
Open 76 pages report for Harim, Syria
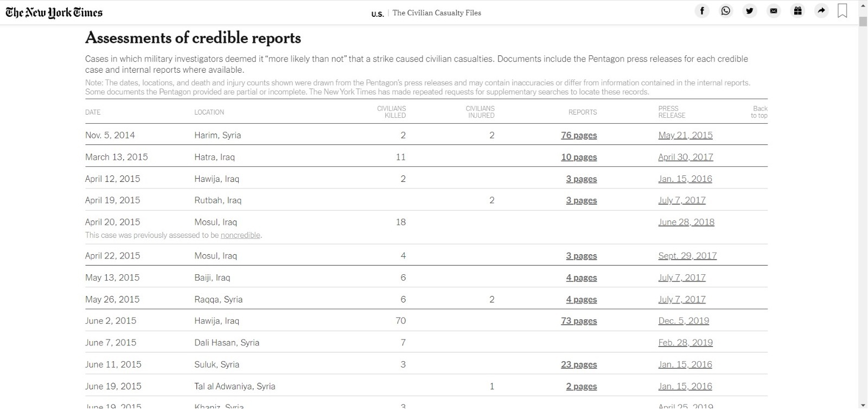pos(579,135)
